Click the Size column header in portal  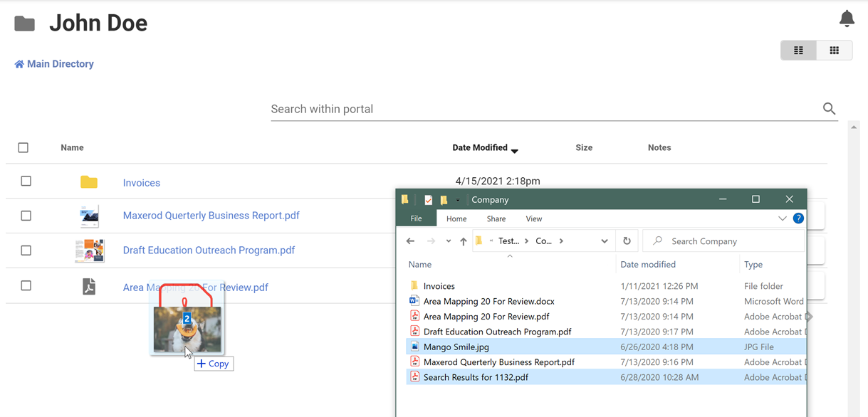tap(584, 148)
